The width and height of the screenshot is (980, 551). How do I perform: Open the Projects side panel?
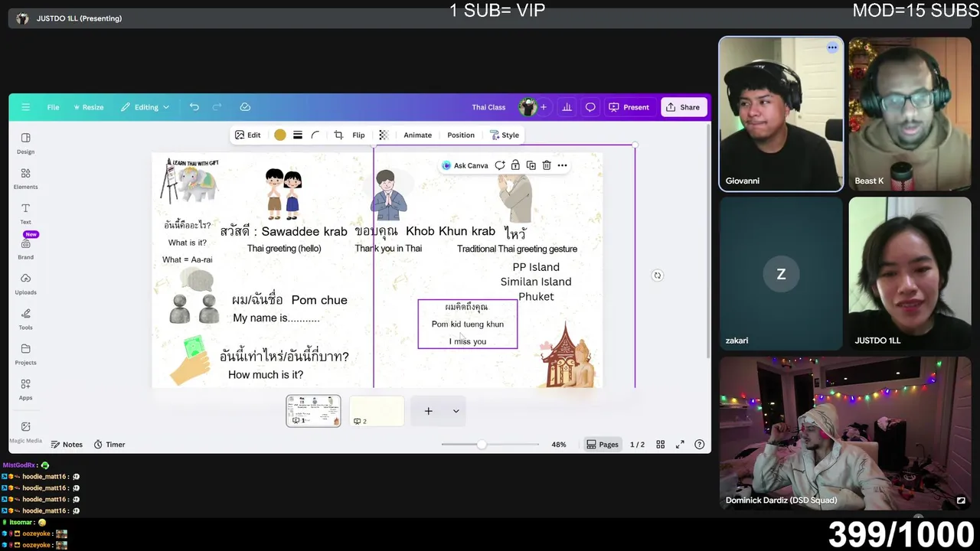25,354
